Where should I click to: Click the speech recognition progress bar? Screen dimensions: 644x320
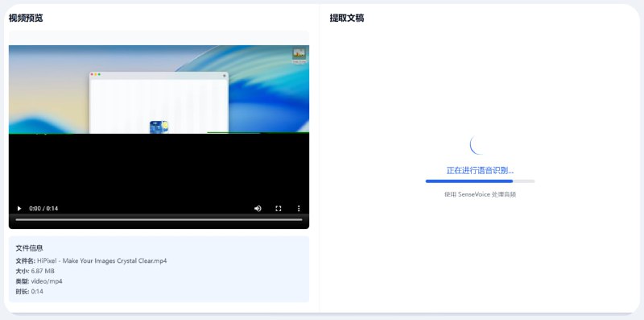click(x=480, y=181)
